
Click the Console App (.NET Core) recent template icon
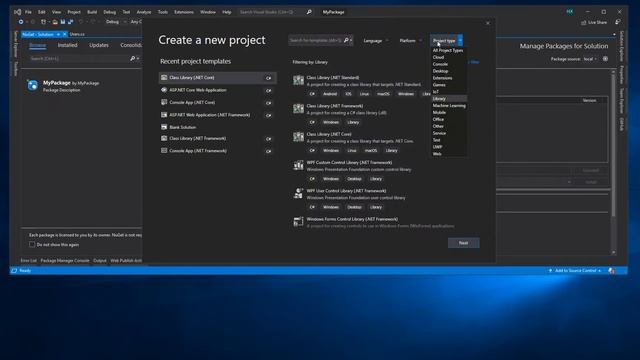(x=164, y=102)
